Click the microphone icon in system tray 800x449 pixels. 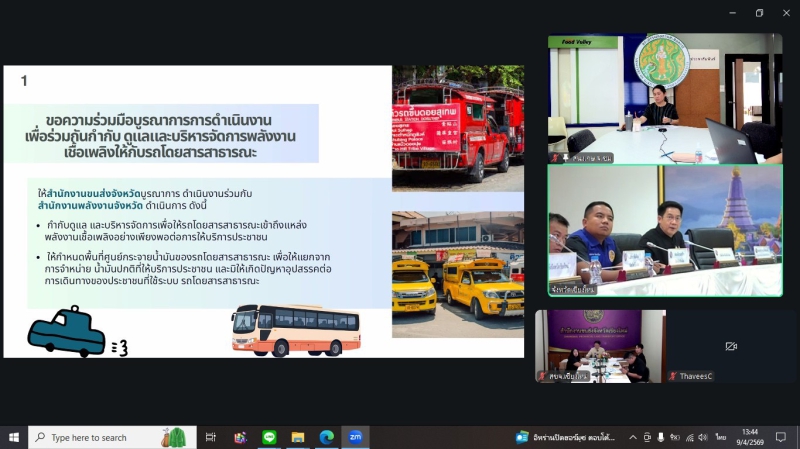tap(660, 437)
